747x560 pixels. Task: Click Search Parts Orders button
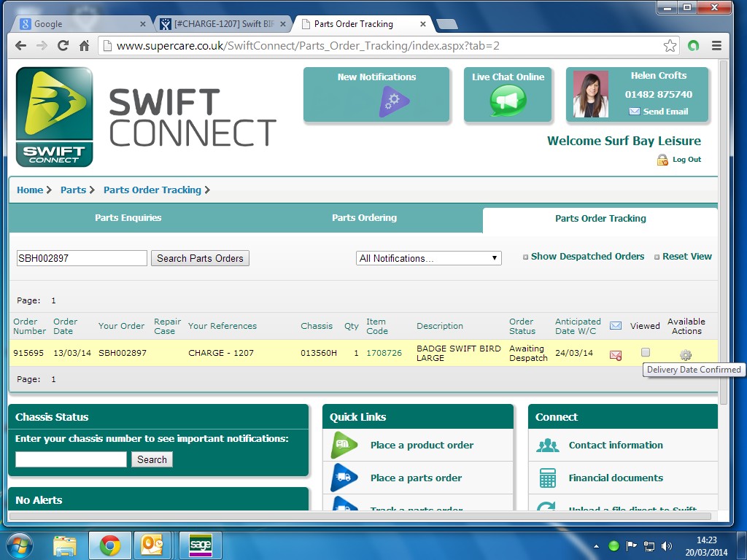click(x=200, y=258)
